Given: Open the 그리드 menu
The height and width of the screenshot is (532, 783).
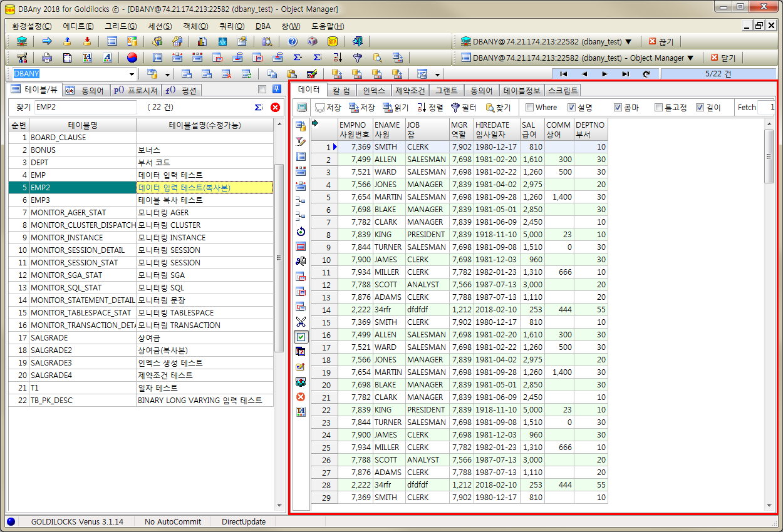Looking at the screenshot, I should [121, 26].
